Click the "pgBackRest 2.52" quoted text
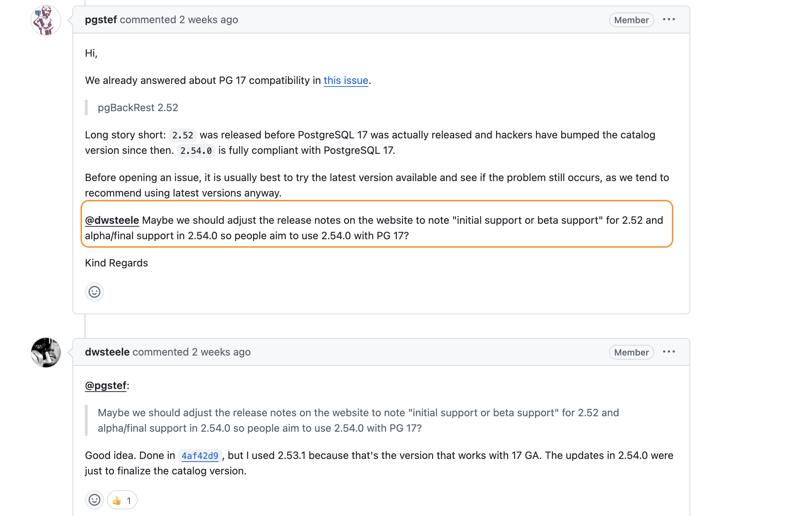The width and height of the screenshot is (812, 516). pos(138,108)
